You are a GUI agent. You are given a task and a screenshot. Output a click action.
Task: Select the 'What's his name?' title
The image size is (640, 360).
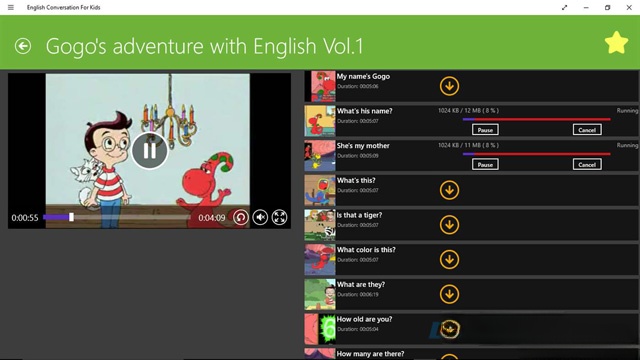coord(364,111)
